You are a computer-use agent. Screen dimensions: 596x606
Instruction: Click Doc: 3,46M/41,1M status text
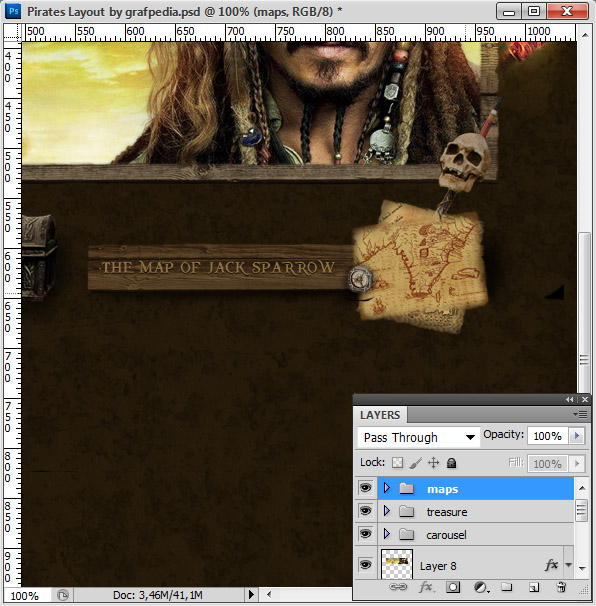click(158, 595)
